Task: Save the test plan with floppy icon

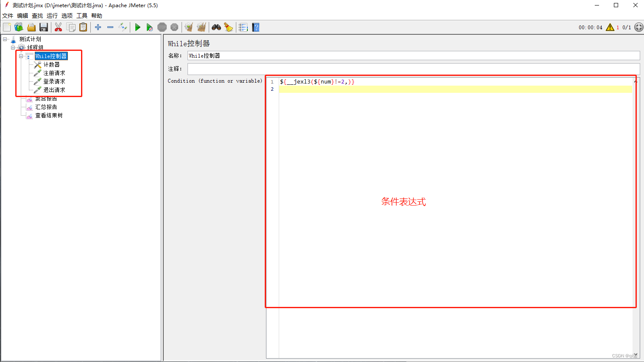Action: (43, 27)
